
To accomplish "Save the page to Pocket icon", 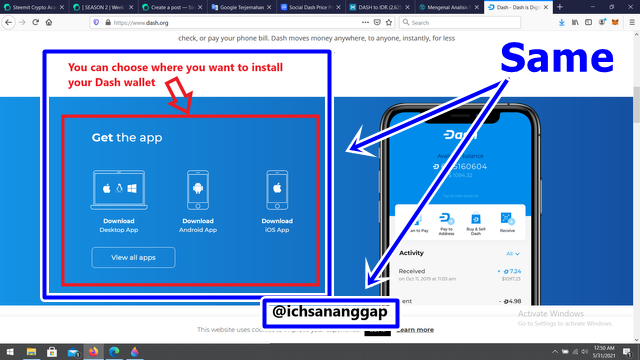I will pos(377,22).
